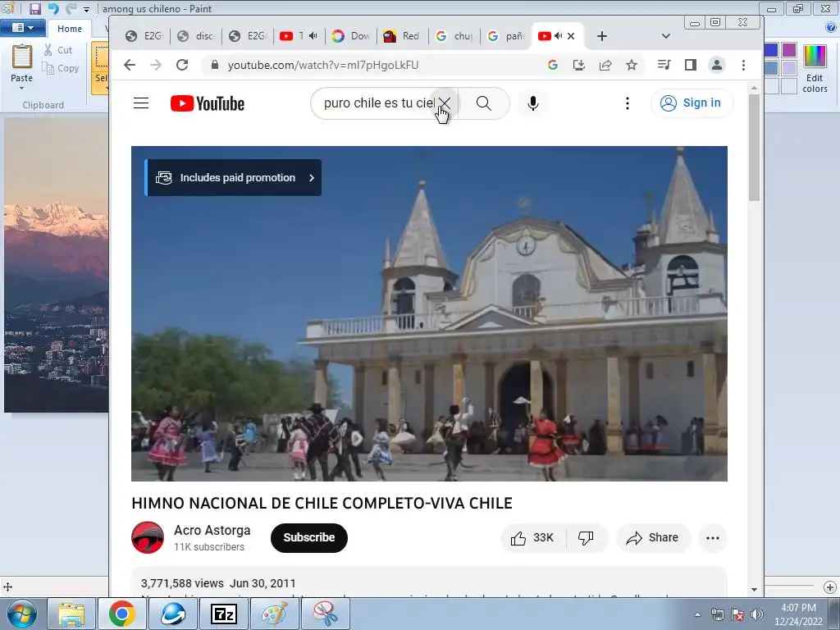
Task: Close the active YouTube tab
Action: 571,36
